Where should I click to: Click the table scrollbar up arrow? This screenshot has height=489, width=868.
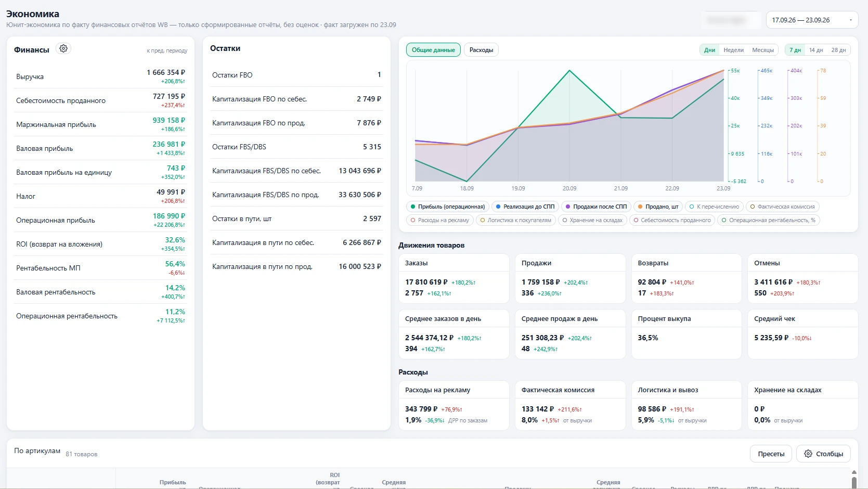[854, 472]
